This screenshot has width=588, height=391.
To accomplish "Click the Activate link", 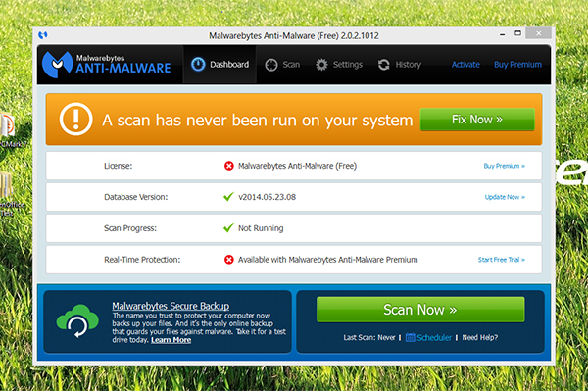I will coord(465,65).
